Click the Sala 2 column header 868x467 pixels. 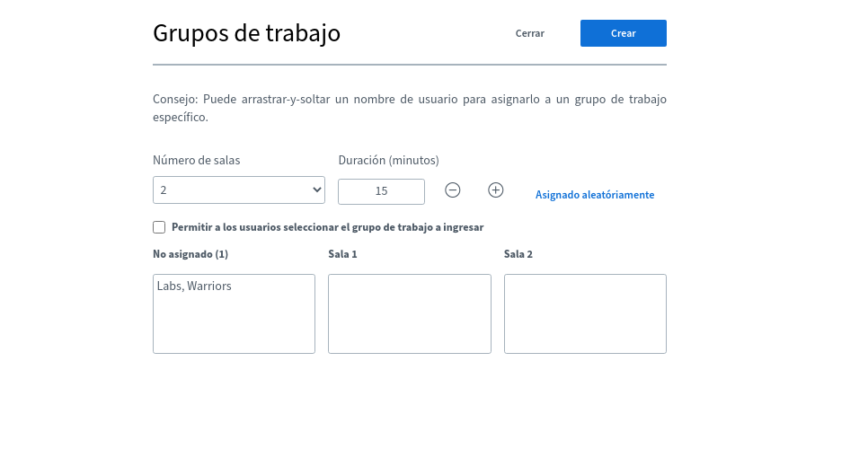(518, 254)
